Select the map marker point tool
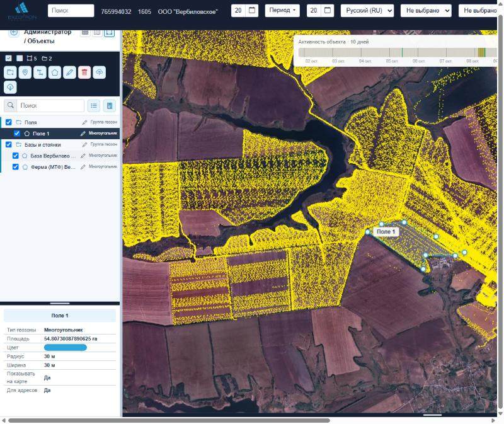Viewport: 504px width, 424px height. [x=25, y=72]
